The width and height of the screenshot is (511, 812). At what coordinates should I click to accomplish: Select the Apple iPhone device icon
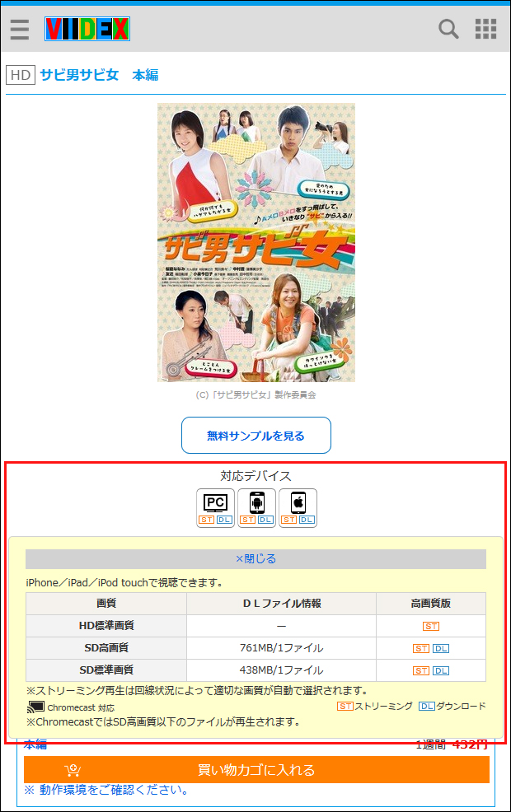tap(298, 507)
